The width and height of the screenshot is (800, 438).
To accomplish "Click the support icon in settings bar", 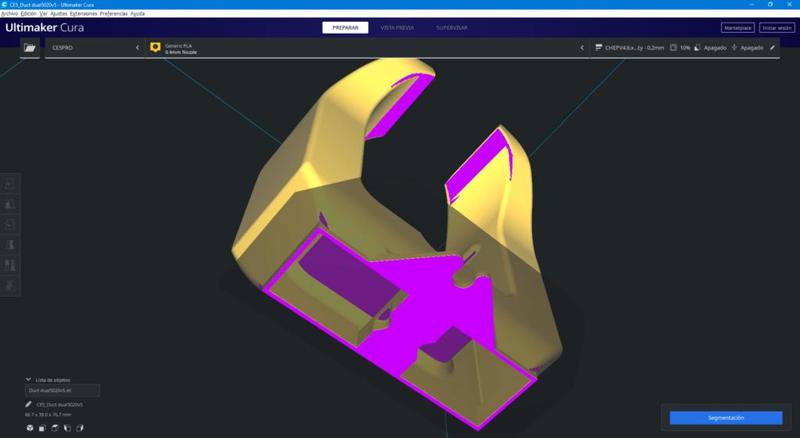I will 697,47.
